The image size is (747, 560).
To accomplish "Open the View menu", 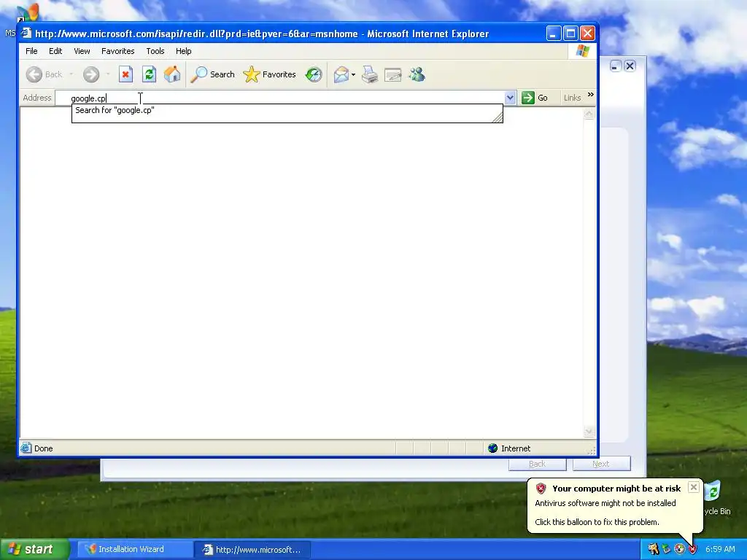I will 82,51.
